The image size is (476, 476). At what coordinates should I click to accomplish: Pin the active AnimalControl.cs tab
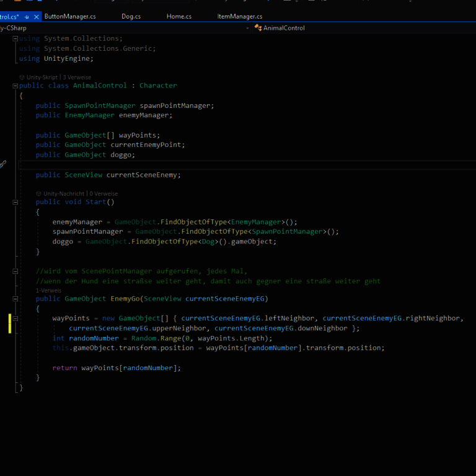click(x=27, y=17)
